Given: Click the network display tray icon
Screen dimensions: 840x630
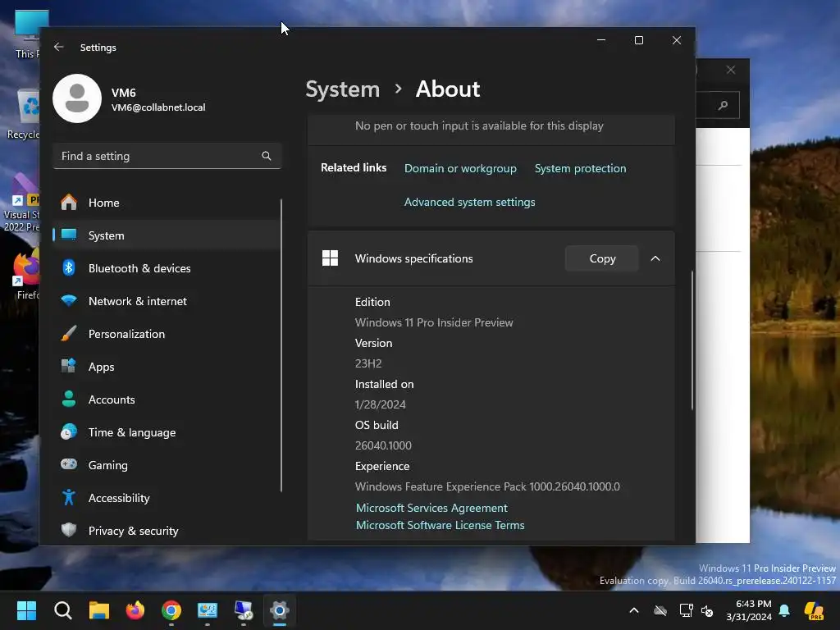Looking at the screenshot, I should (687, 610).
